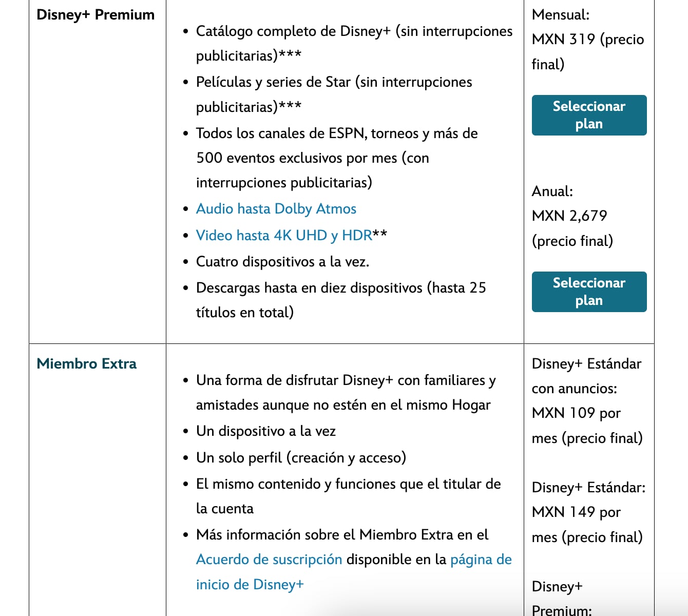This screenshot has width=688, height=616.
Task: Click the Descargas hasta en diez dispositivos bullet
Action: [x=341, y=300]
